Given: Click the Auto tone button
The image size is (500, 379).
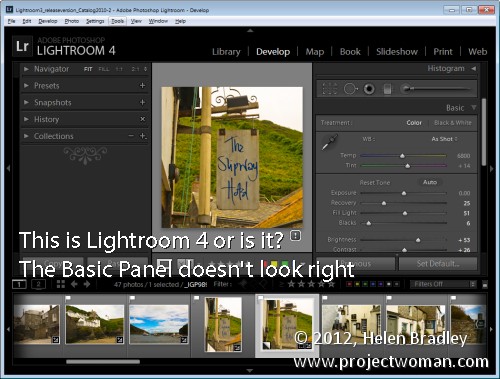Looking at the screenshot, I should (430, 182).
